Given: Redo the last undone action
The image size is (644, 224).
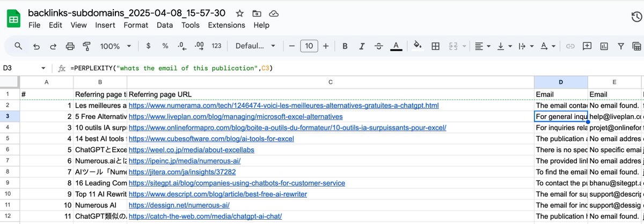Looking at the screenshot, I should [x=53, y=46].
